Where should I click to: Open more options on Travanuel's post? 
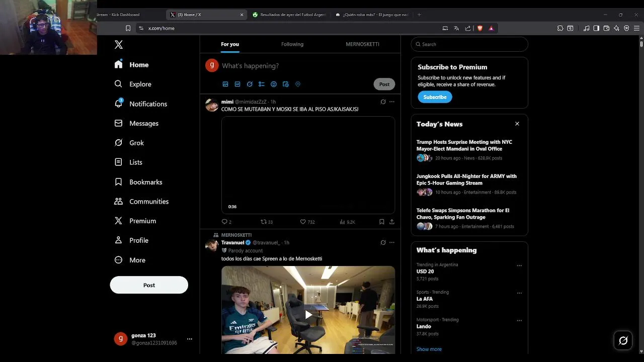coord(392,242)
